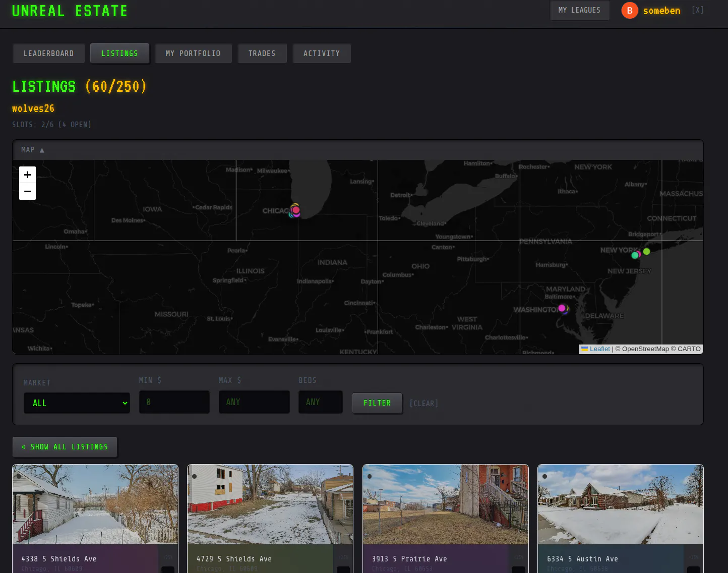
Task: Open the MARKET dropdown set to ALL
Action: 77,403
